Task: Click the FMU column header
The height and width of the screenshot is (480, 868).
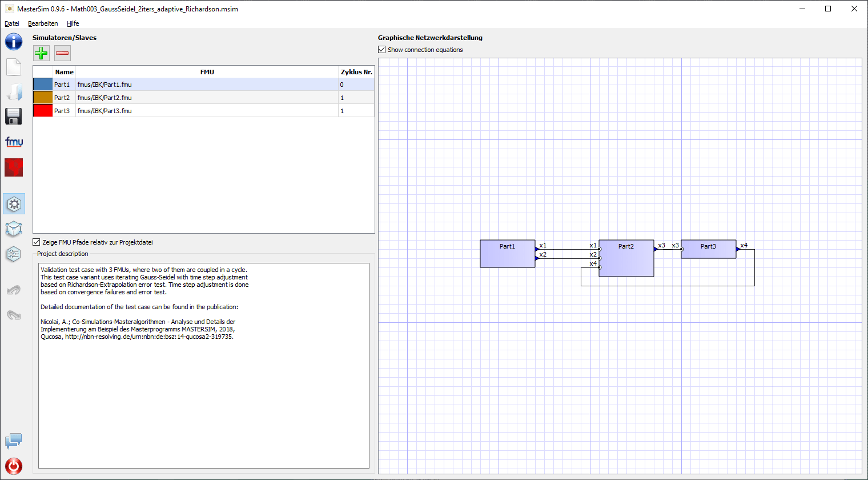Action: click(x=207, y=72)
